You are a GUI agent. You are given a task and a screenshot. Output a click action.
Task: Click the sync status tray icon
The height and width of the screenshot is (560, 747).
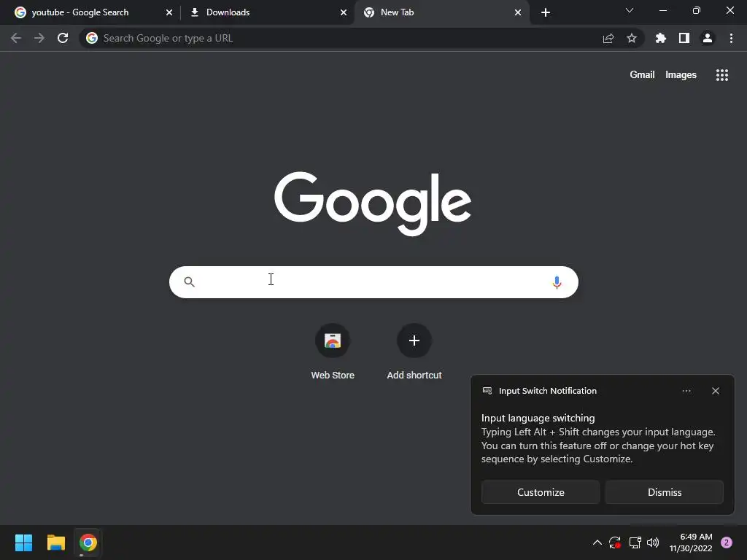pos(615,542)
